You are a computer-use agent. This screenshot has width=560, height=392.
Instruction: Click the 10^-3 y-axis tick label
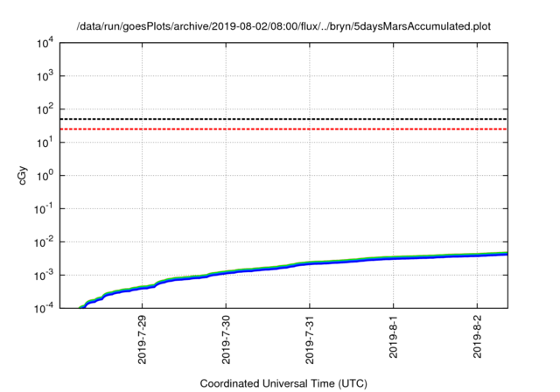pyautogui.click(x=44, y=276)
